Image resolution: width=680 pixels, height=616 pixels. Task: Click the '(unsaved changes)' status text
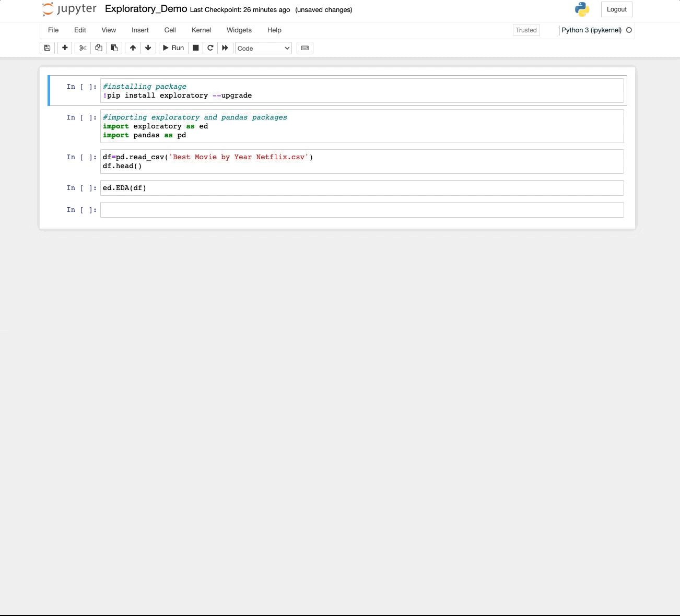(x=324, y=10)
